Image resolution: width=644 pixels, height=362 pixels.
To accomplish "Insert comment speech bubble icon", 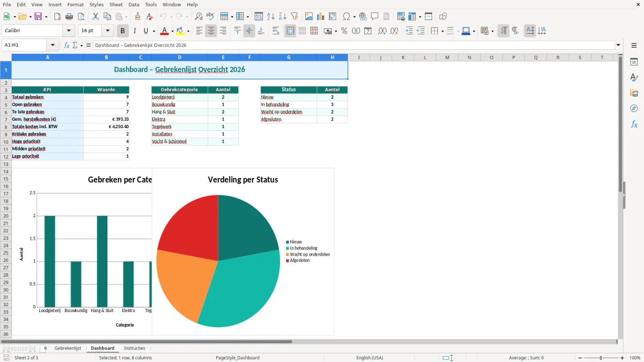I will click(x=375, y=17).
